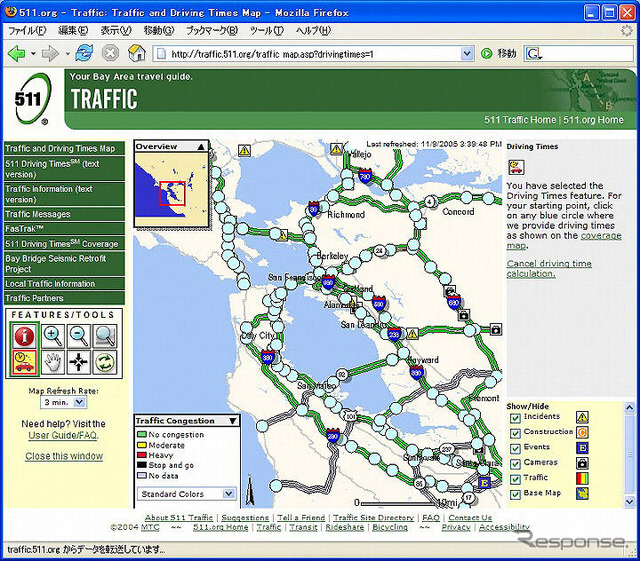Click the Show/Hide panel scroll down arrow
This screenshot has width=640, height=561.
[x=629, y=501]
